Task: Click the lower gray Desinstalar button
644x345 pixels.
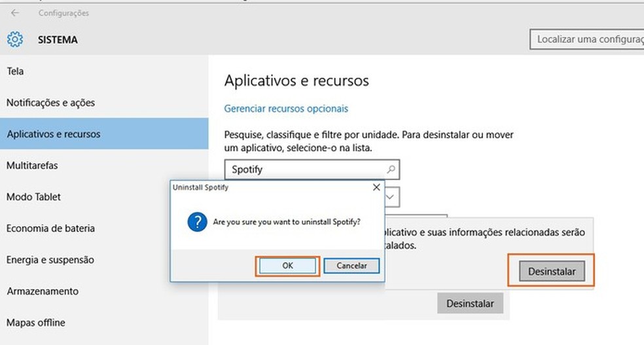Action: click(x=470, y=304)
